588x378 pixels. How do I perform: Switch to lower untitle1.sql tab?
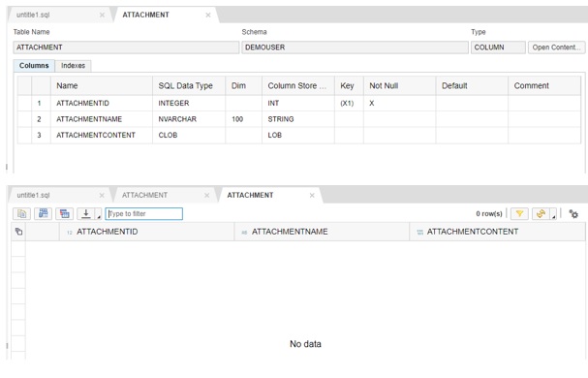[33, 195]
